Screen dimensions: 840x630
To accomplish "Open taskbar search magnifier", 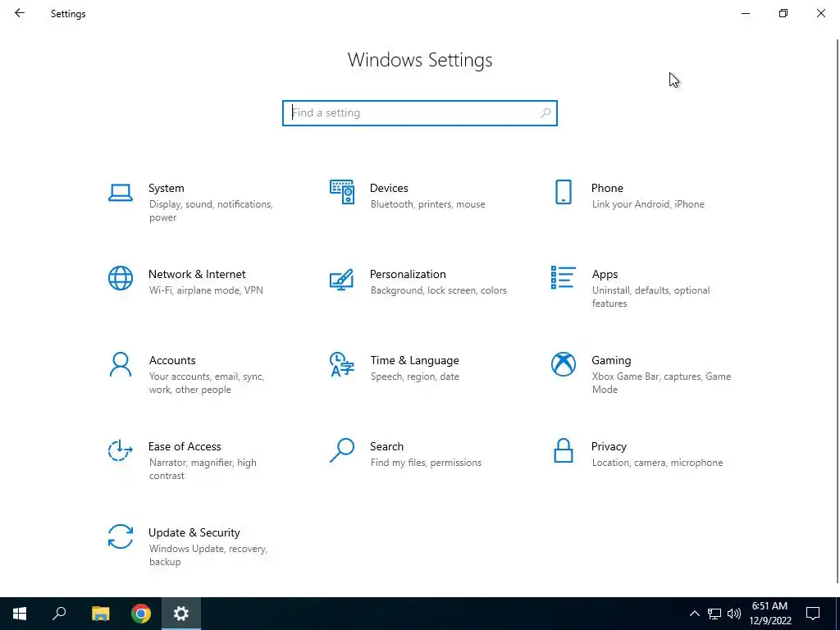I will point(59,614).
